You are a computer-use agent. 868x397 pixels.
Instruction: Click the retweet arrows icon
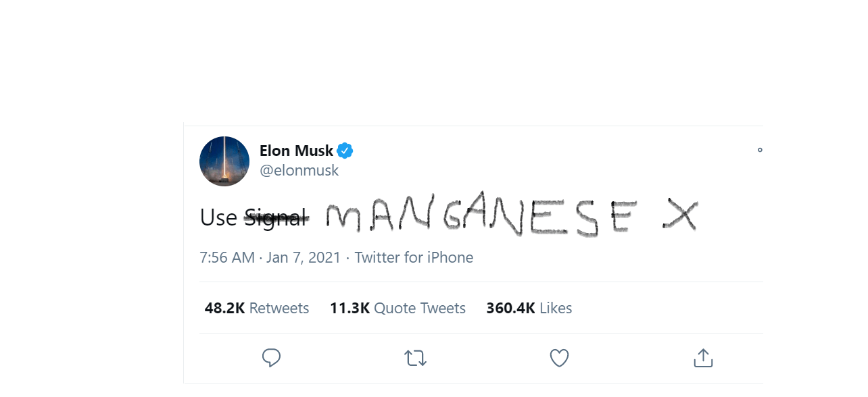[x=416, y=358]
